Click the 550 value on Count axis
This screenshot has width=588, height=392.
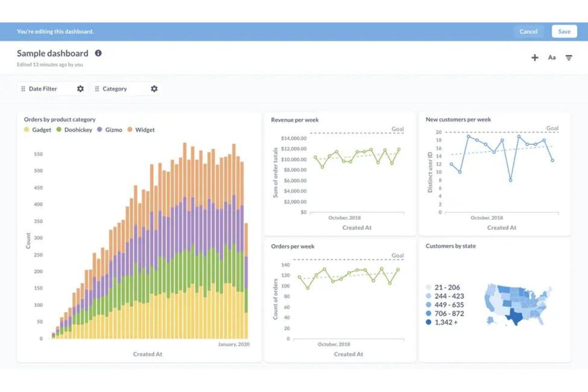(x=38, y=154)
